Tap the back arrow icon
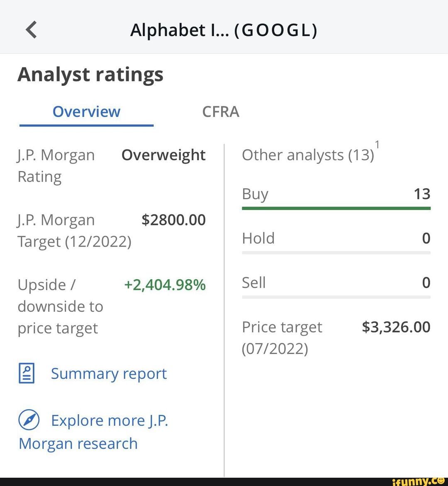This screenshot has width=448, height=486. [32, 30]
